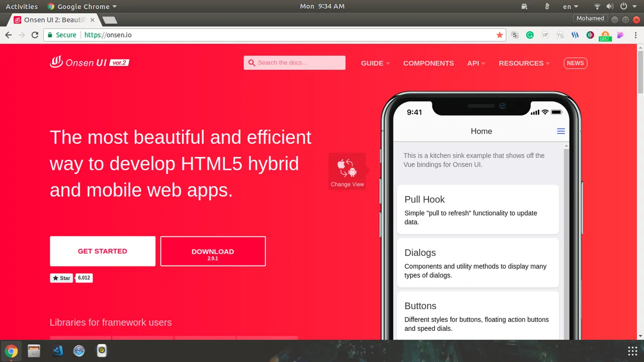The height and width of the screenshot is (362, 644).
Task: Click the grey S extension icon
Action: click(515, 35)
